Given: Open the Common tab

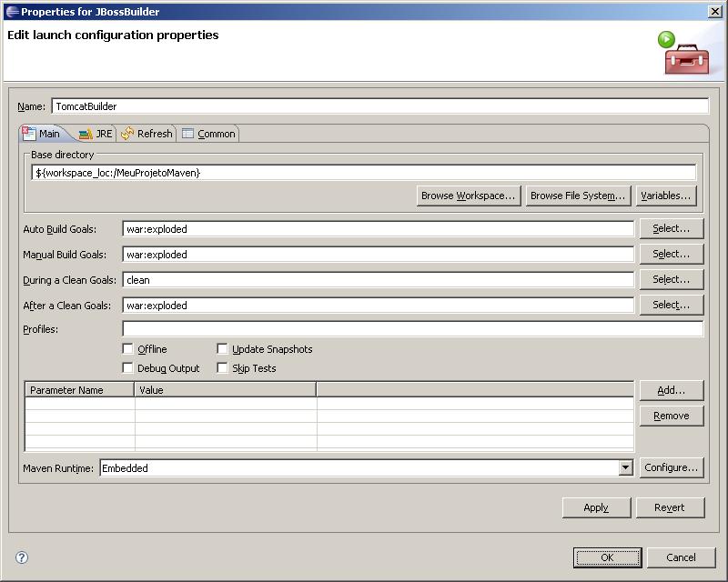Looking at the screenshot, I should [x=208, y=134].
